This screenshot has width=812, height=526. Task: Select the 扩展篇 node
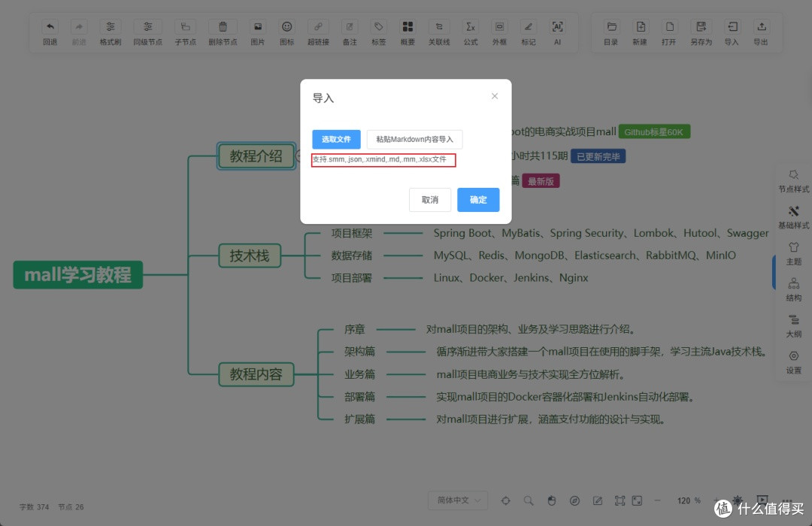pos(359,419)
